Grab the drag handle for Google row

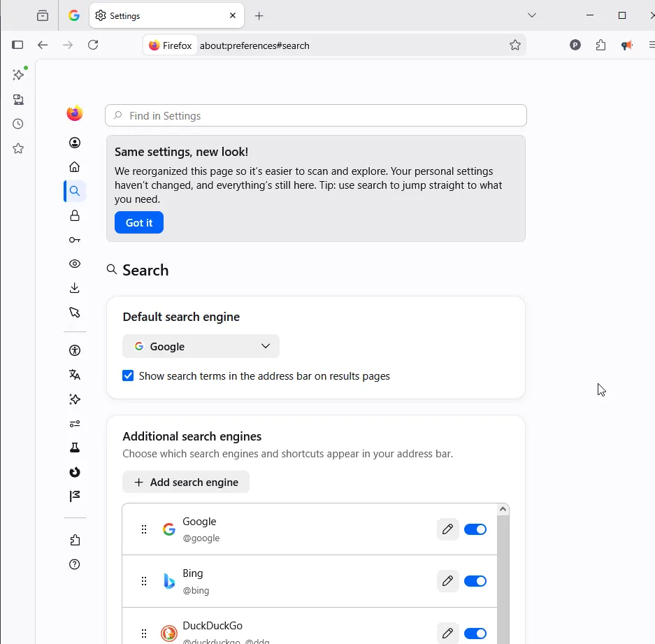[144, 529]
